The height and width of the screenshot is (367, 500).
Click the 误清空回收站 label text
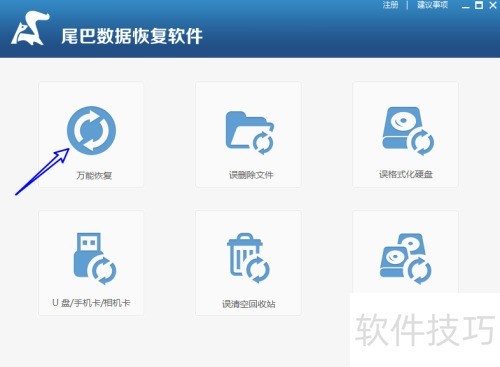coord(249,304)
